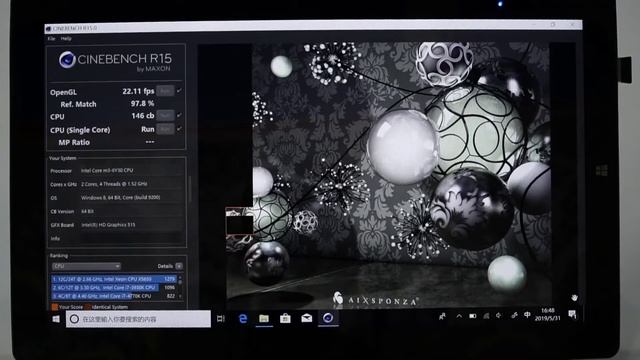
Task: Open the Windows Start menu
Action: (56, 319)
